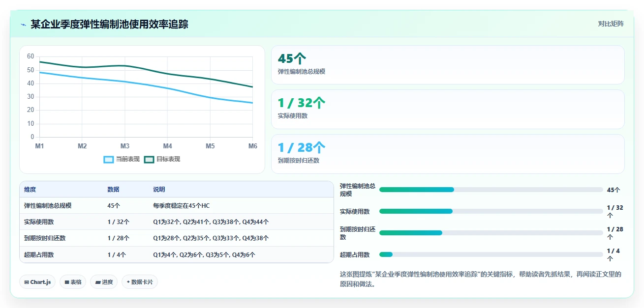Click the 说明 column header
The width and height of the screenshot is (644, 308).
159,190
